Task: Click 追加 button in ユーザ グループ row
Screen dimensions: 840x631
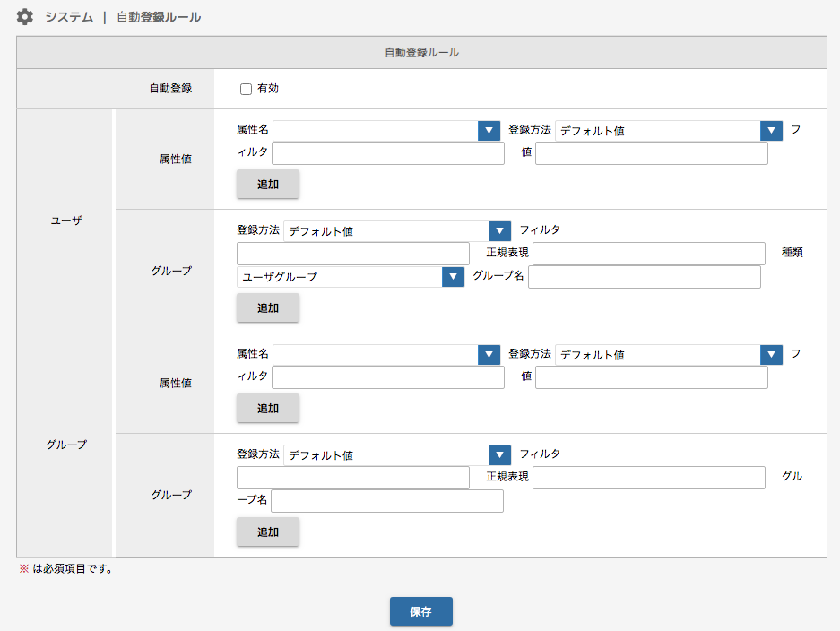Action: (x=268, y=308)
